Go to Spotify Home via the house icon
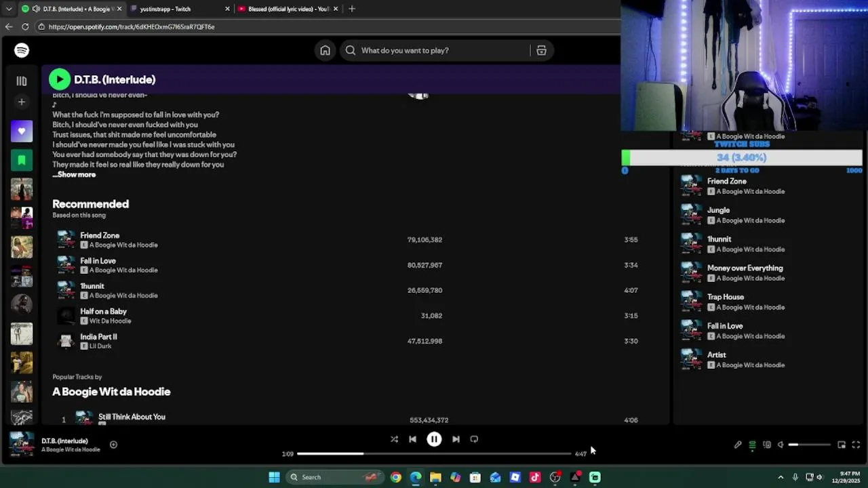This screenshot has height=488, width=868. point(325,50)
